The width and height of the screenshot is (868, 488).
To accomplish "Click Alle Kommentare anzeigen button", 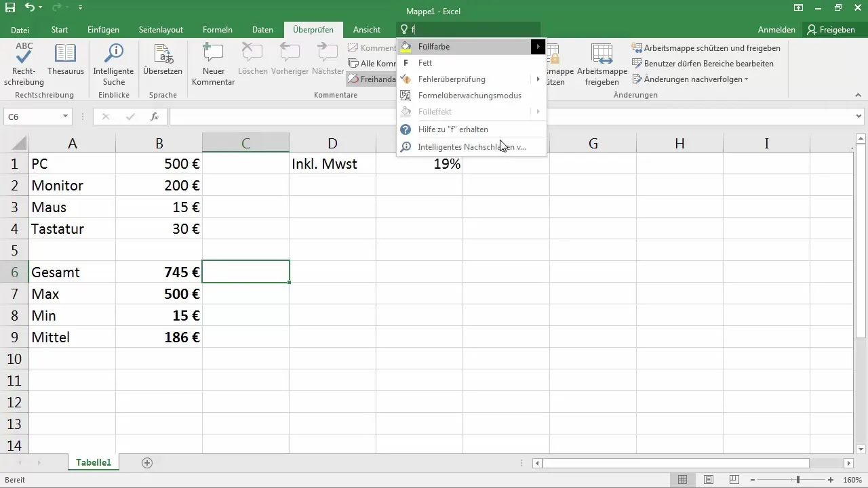I will click(372, 64).
